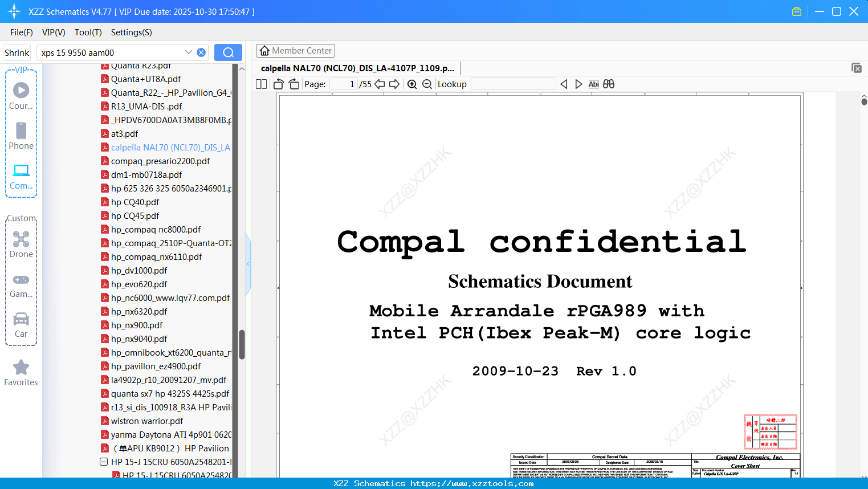Click the file list scroll up arrow
This screenshot has height=489, width=868.
pos(242,68)
